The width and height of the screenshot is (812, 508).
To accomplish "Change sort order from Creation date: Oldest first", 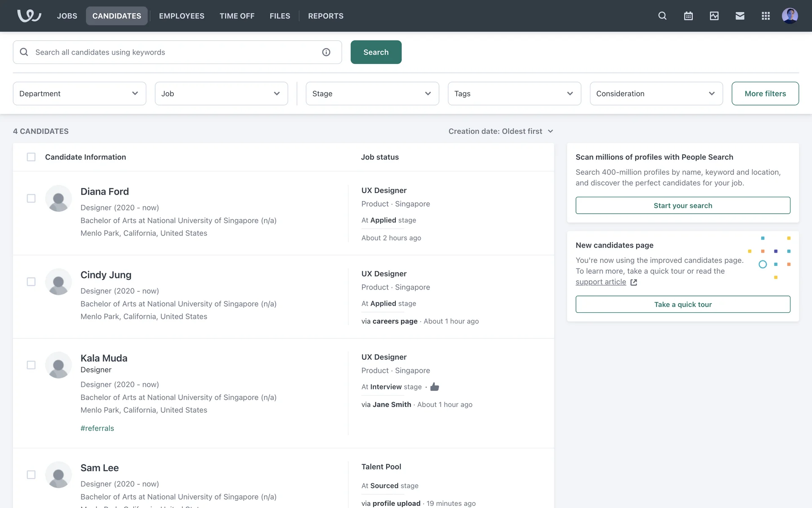I will [501, 131].
